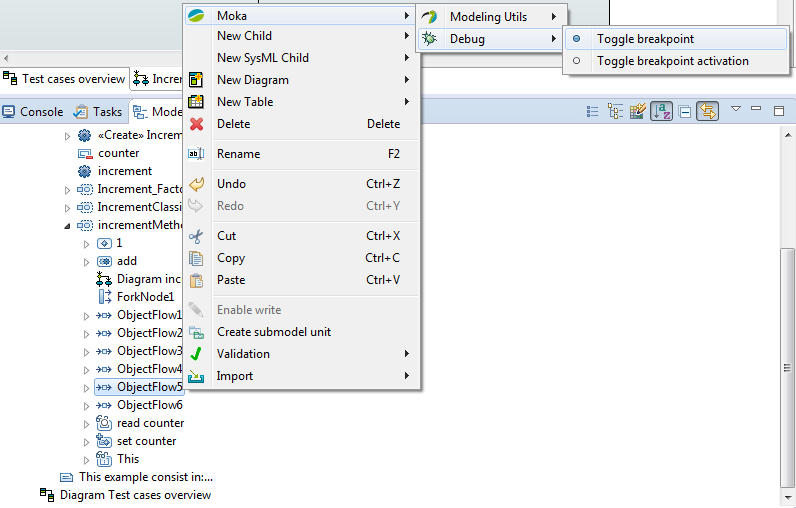Viewport: 796px width, 508px height.
Task: Expand the tree node named 1
Action: [x=86, y=244]
